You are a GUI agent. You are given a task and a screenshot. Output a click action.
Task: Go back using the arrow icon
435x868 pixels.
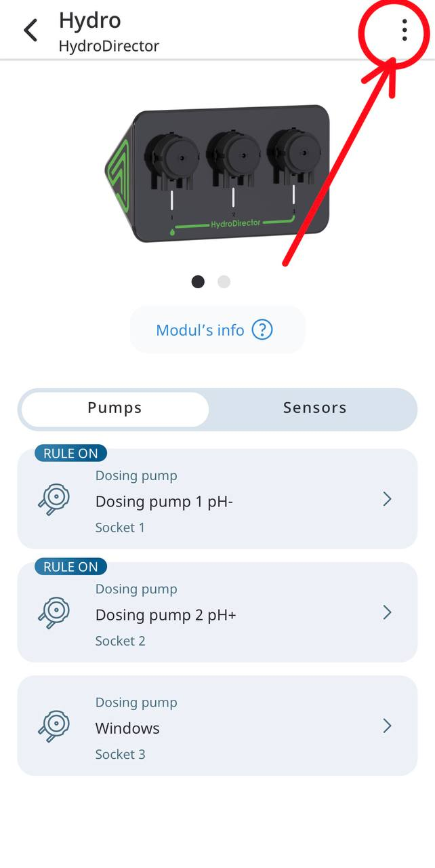click(30, 31)
